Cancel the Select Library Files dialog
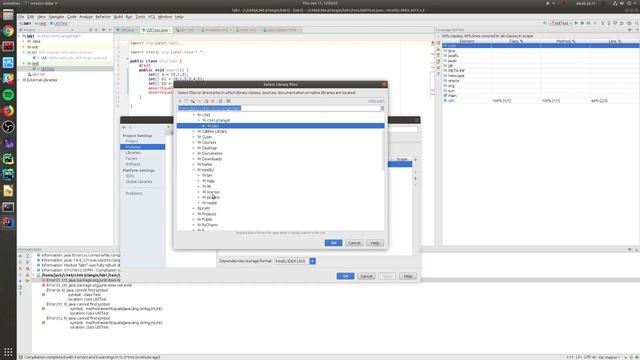The height and width of the screenshot is (360, 640). tap(354, 243)
